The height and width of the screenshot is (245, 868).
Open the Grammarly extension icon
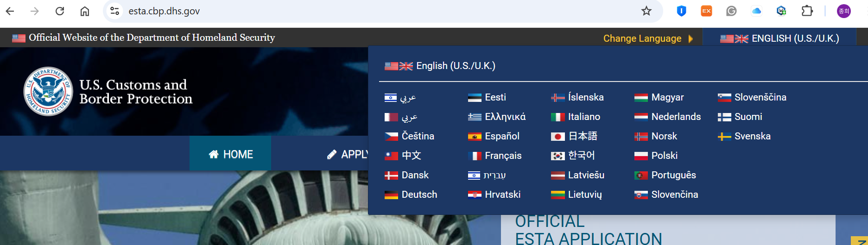[x=731, y=11]
